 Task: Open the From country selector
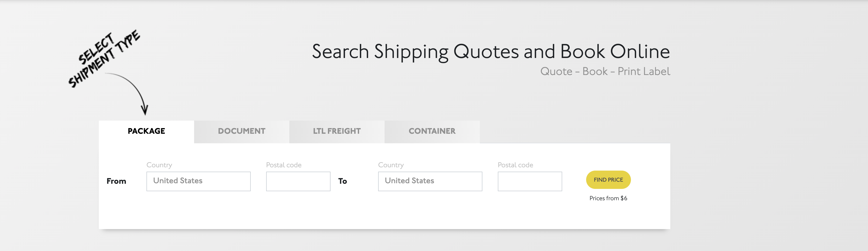pos(198,181)
